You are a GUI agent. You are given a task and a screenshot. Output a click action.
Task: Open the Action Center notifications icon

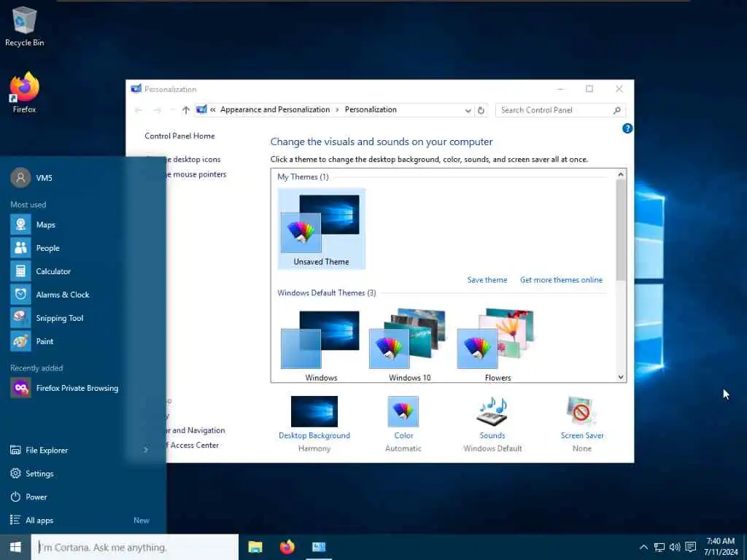click(690, 547)
